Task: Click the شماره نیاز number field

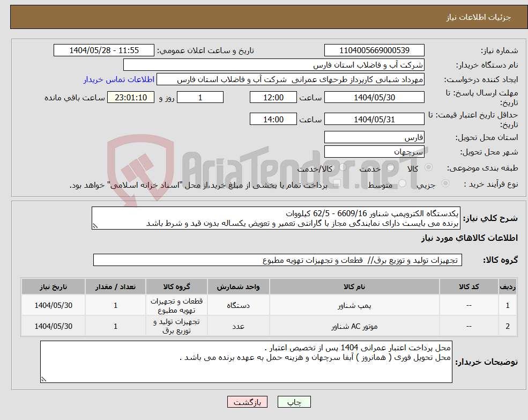Action: (x=374, y=50)
